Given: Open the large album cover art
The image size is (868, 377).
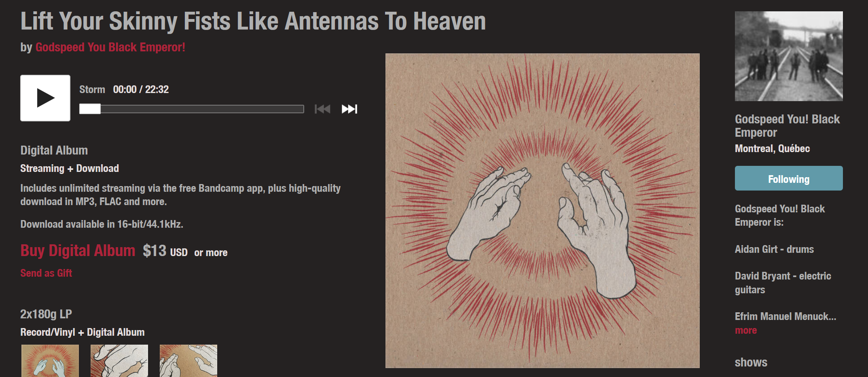Looking at the screenshot, I should tap(542, 210).
